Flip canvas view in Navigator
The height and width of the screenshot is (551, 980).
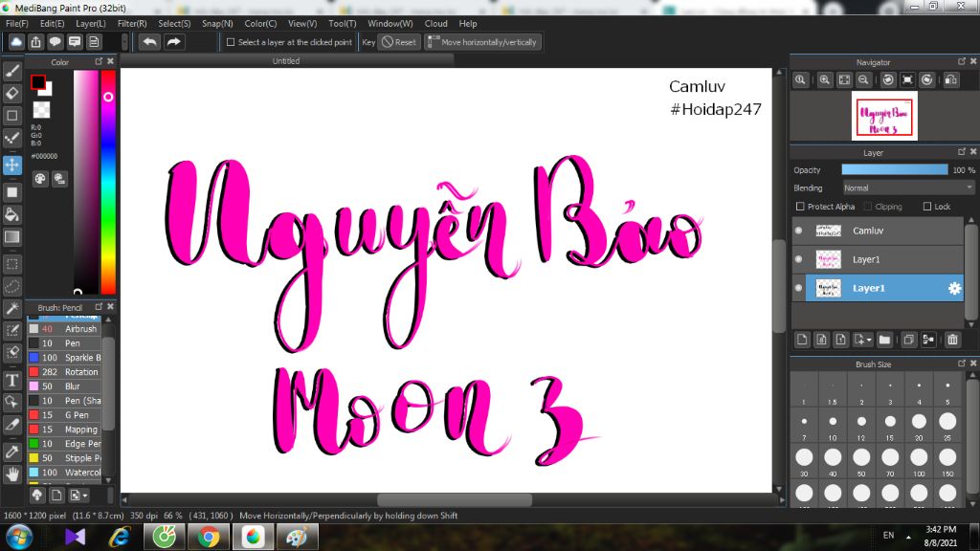coord(951,80)
